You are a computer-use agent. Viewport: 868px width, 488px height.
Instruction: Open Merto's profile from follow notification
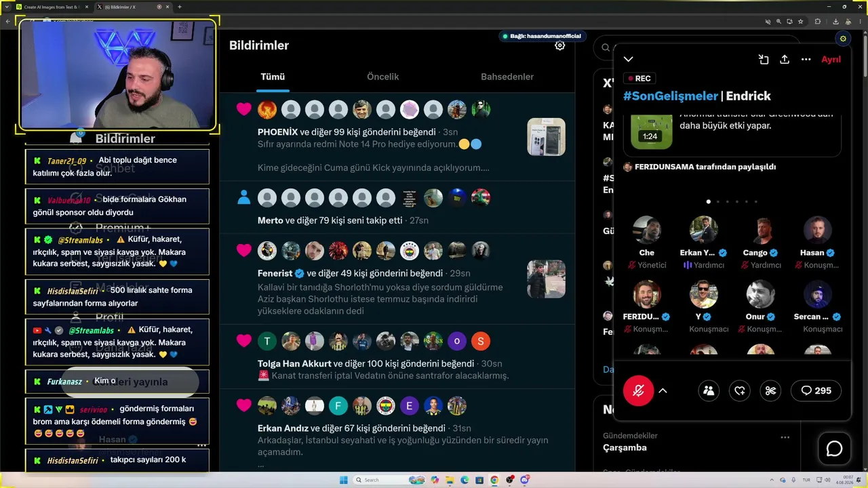pos(270,220)
